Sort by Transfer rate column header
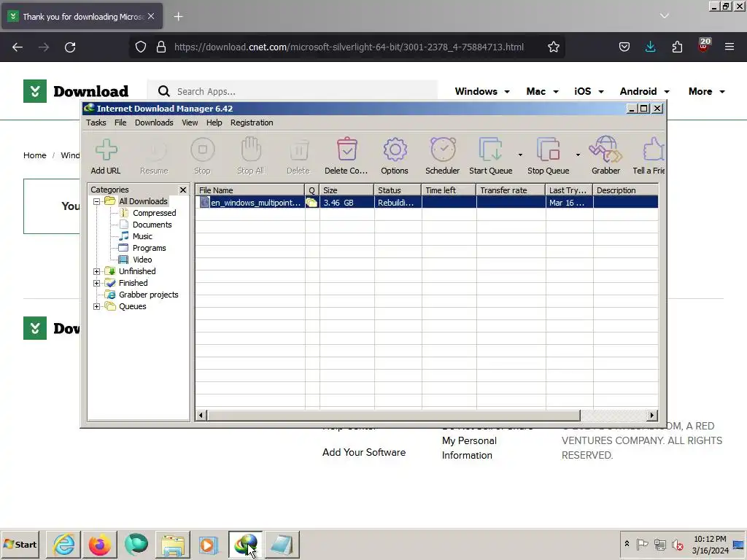The height and width of the screenshot is (560, 747). (511, 190)
